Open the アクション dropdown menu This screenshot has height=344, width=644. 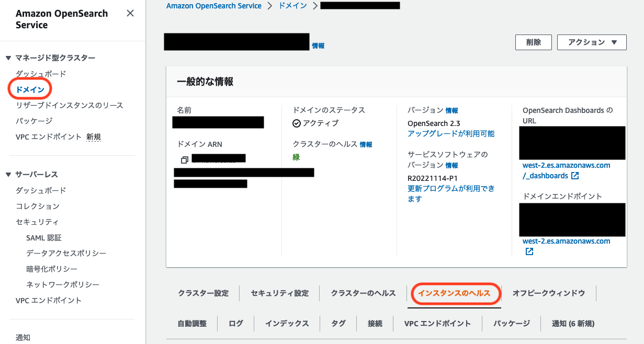click(x=592, y=42)
